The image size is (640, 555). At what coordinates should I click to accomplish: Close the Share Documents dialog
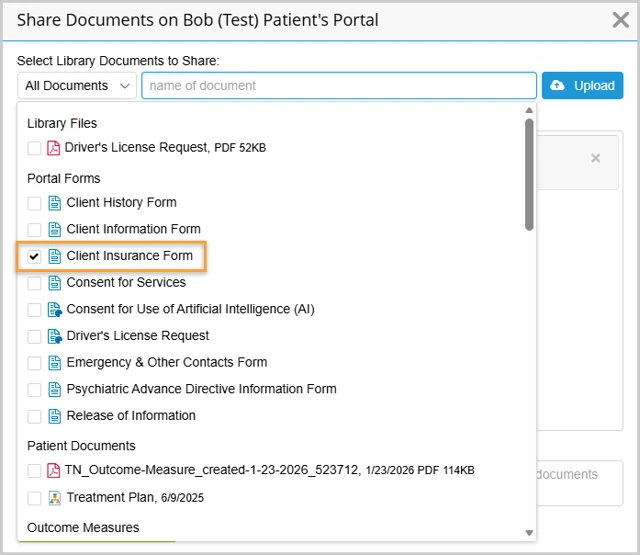[x=620, y=20]
